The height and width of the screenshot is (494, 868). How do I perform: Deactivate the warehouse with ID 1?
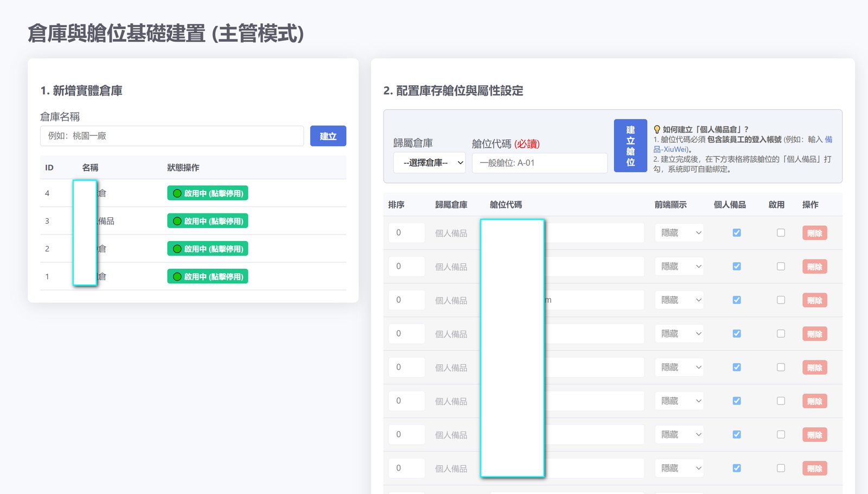coord(208,276)
